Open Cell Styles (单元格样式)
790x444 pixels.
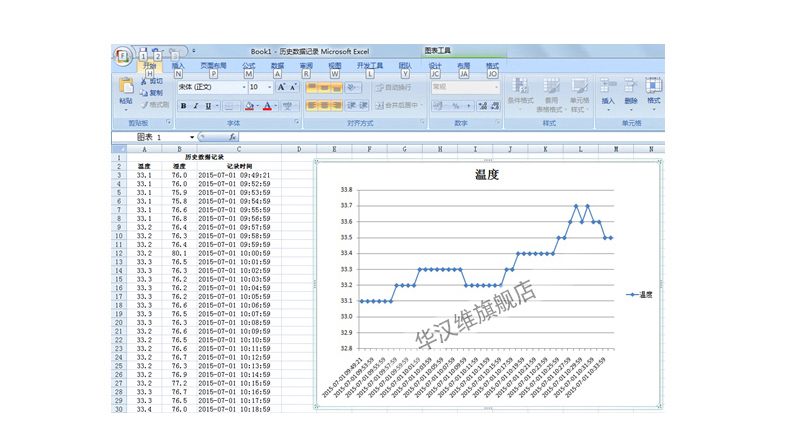point(579,95)
